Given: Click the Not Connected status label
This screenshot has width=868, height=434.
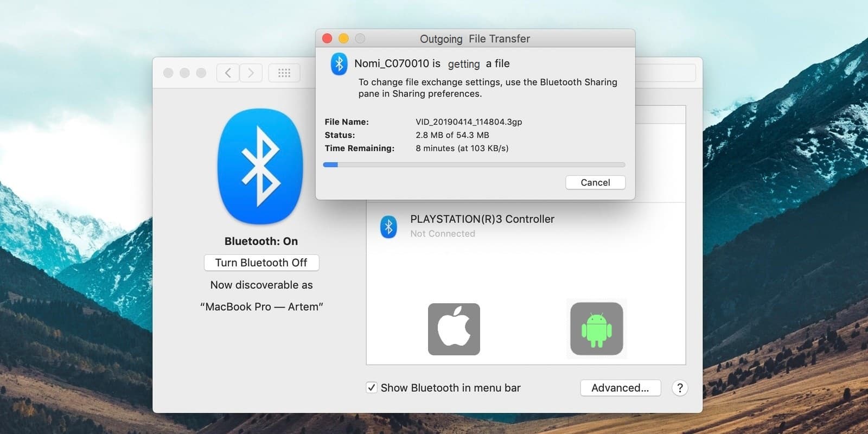Looking at the screenshot, I should [x=443, y=233].
